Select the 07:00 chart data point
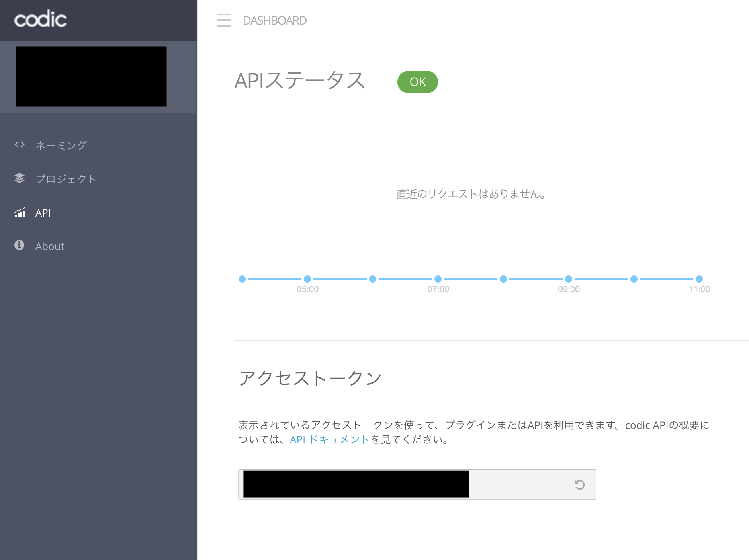This screenshot has width=749, height=560. pos(438,279)
